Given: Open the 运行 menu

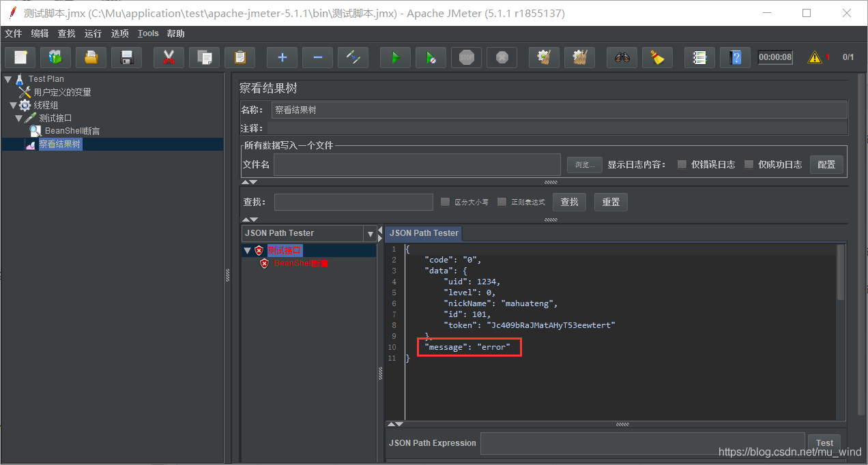Looking at the screenshot, I should [93, 33].
